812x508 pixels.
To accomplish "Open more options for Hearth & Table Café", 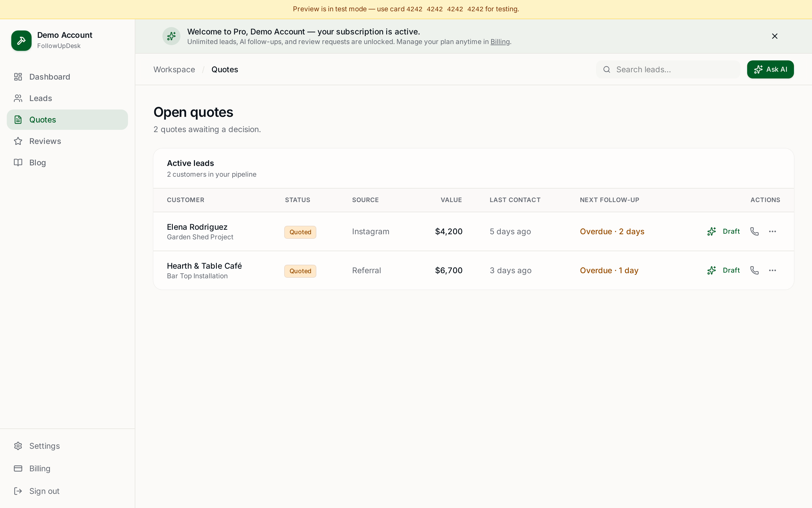I will [773, 270].
